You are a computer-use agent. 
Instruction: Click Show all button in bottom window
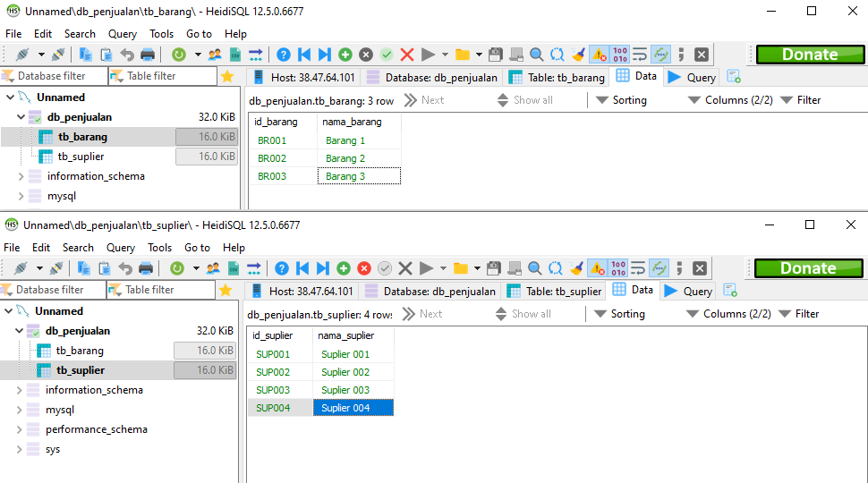click(523, 314)
